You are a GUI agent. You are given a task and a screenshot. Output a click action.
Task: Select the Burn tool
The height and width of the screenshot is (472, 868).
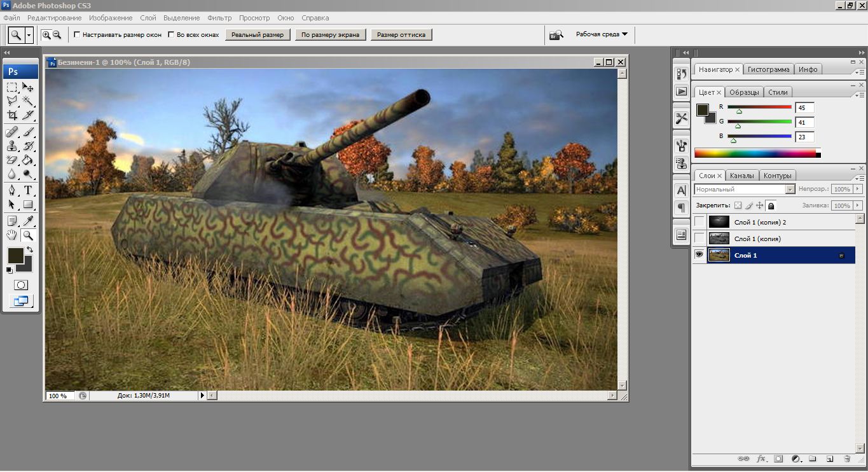pos(28,174)
